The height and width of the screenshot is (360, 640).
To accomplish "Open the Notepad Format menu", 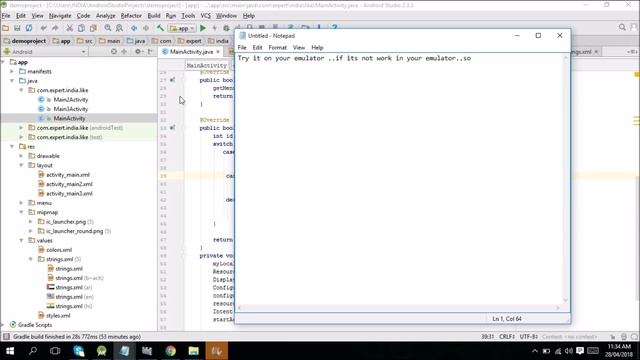I will 278,47.
